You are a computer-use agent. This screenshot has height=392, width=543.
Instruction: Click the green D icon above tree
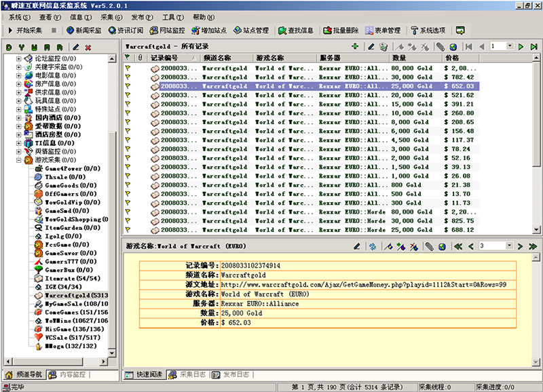tap(9, 47)
